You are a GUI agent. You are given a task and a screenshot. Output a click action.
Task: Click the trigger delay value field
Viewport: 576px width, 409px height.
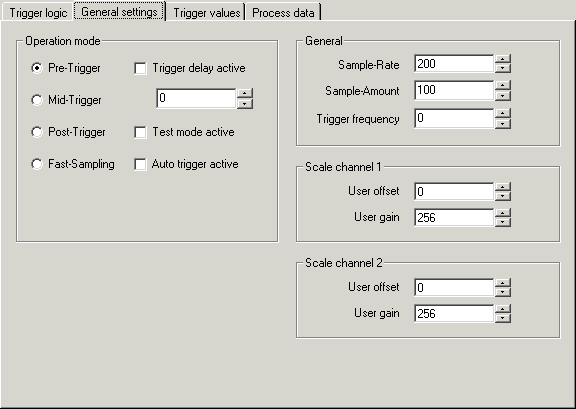(196, 98)
